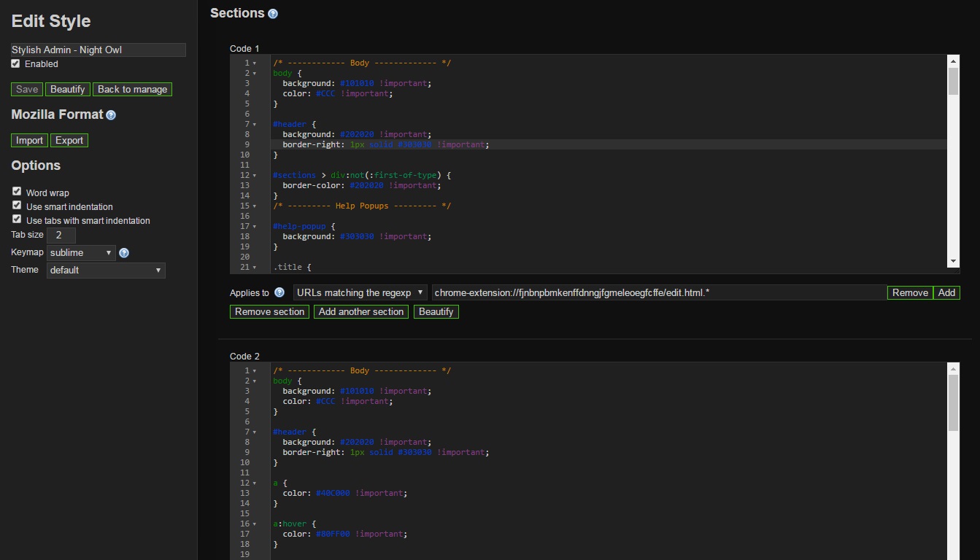Click Back to manage button
Screen dimensions: 980x560
coord(132,90)
